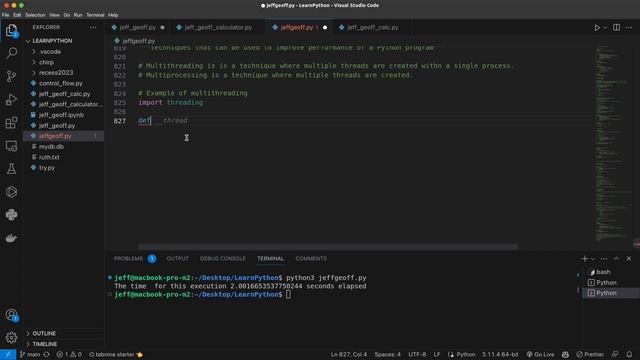640x360 pixels.
Task: Click Go Live in status bar
Action: [x=540, y=354]
